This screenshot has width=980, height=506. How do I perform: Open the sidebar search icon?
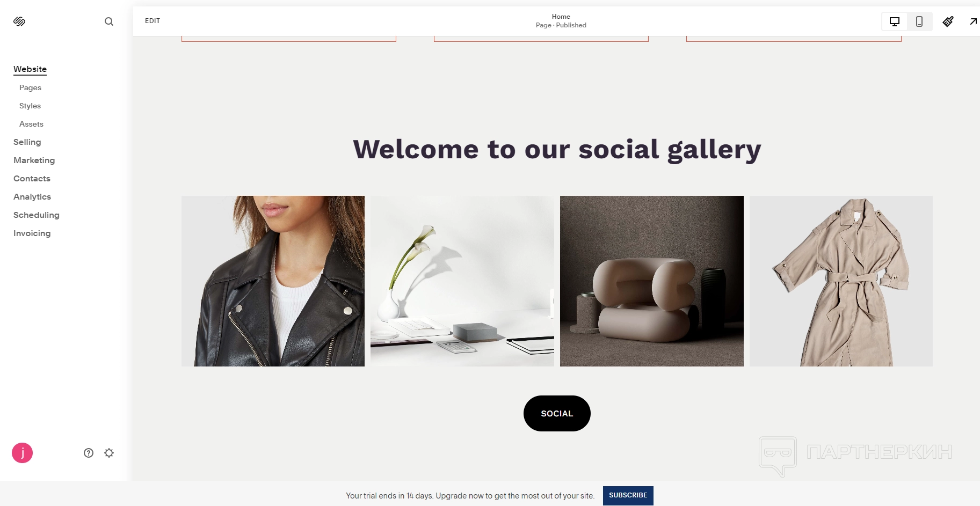point(109,21)
